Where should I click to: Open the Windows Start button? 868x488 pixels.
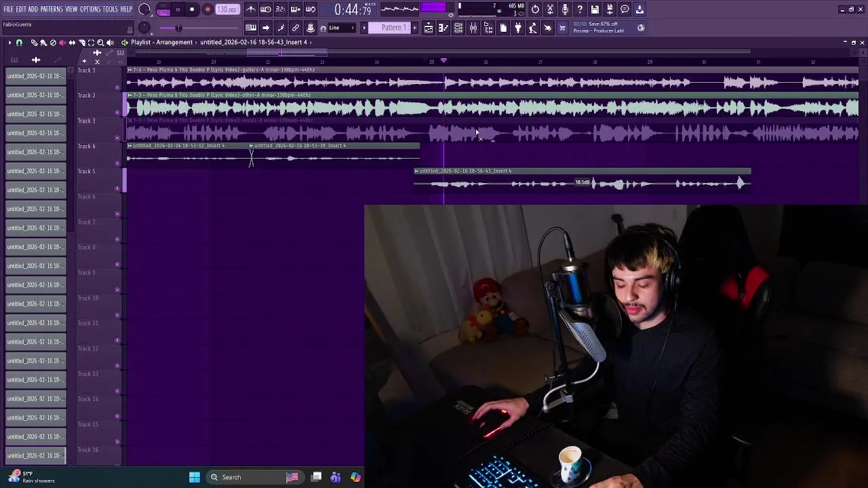tap(195, 477)
